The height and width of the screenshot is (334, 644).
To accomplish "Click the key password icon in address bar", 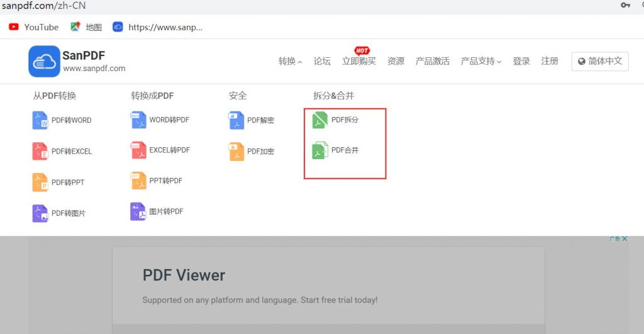I will point(626,5).
